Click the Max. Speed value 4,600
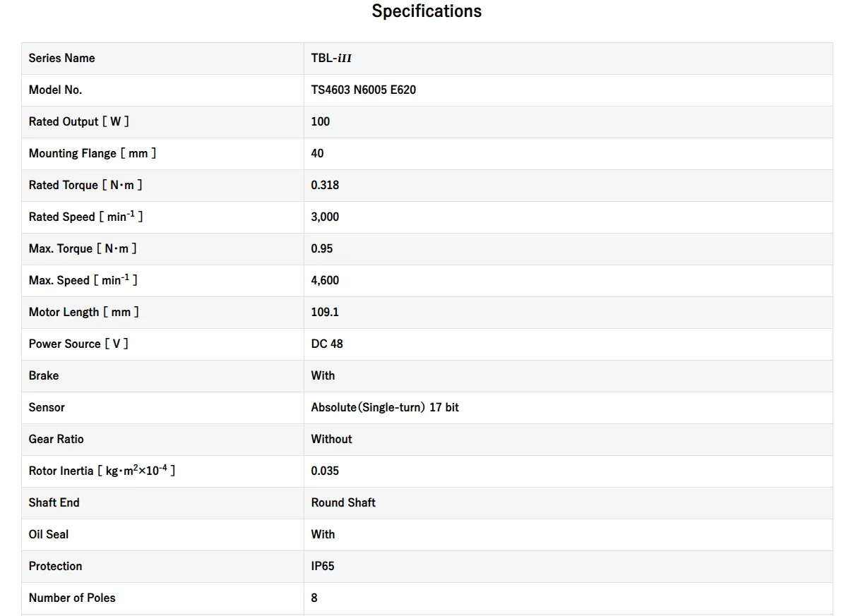Image resolution: width=846 pixels, height=616 pixels. (x=325, y=280)
